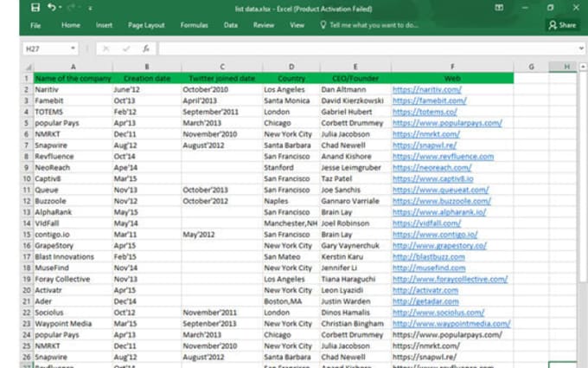Open the Review tab

264,25
